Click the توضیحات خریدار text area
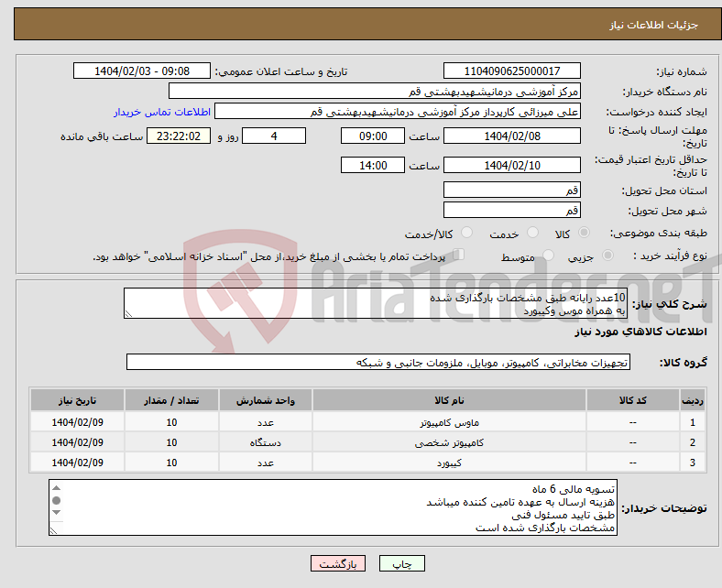 click(x=333, y=507)
